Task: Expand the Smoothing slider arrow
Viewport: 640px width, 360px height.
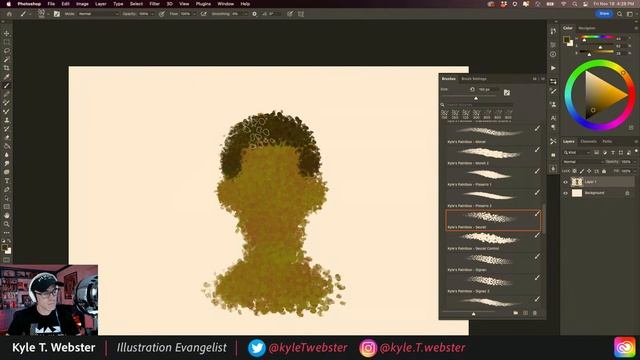Action: point(246,14)
